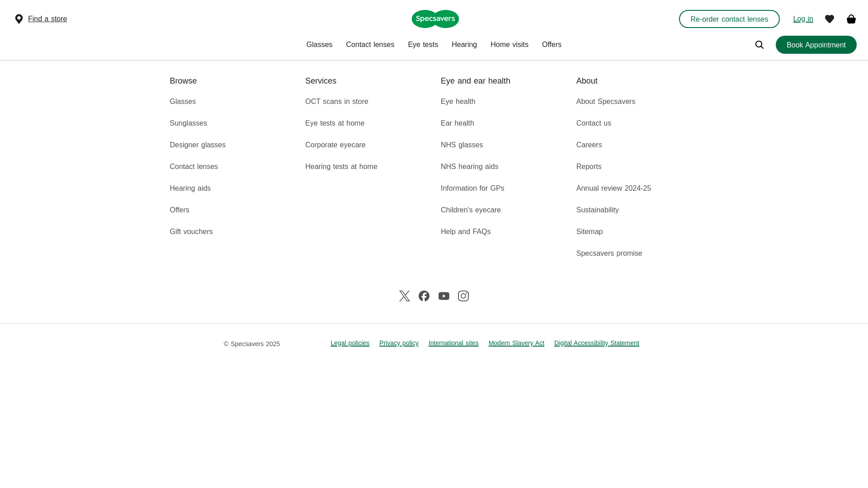Open Eye health link

(458, 102)
